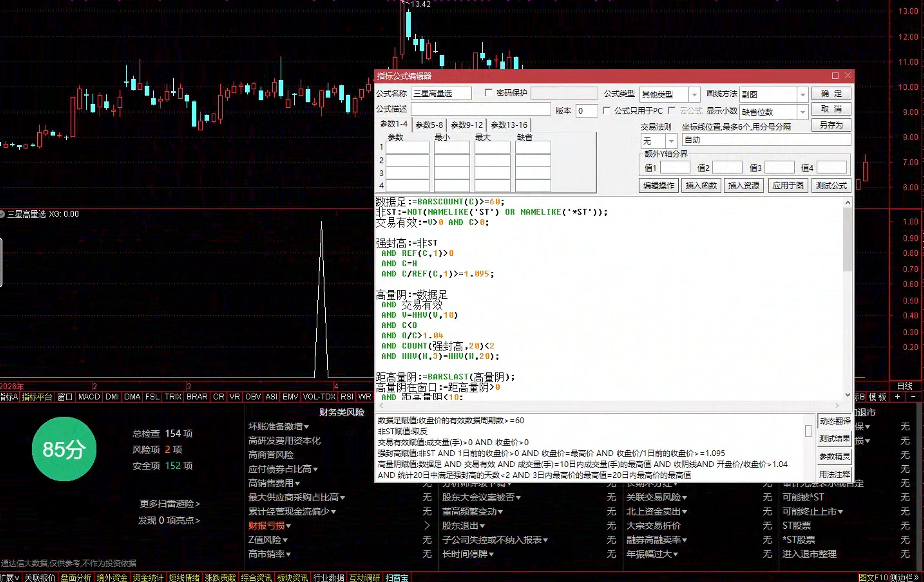Click the right arrow of code horizontal scrollbar

[837, 406]
